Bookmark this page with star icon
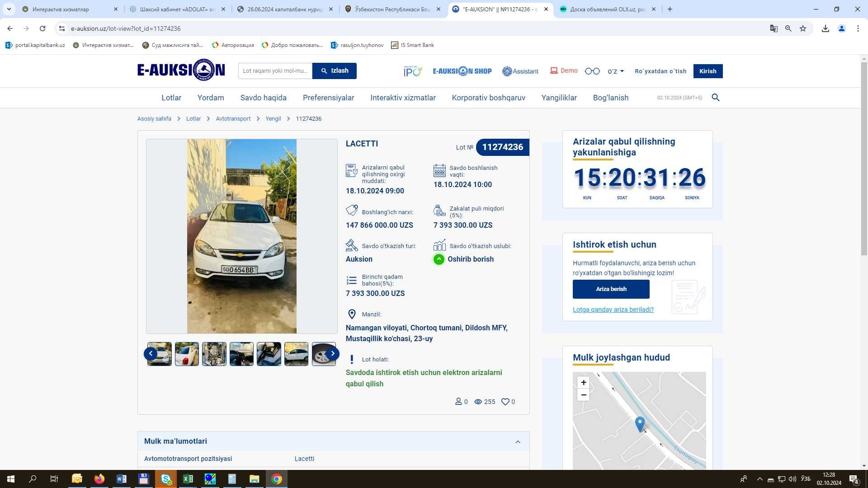 [x=803, y=28]
